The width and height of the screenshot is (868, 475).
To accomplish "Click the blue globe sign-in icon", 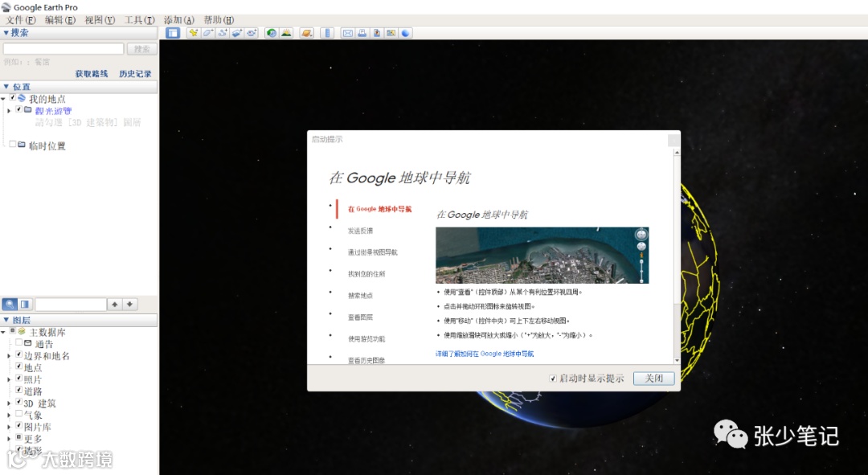I will point(405,33).
